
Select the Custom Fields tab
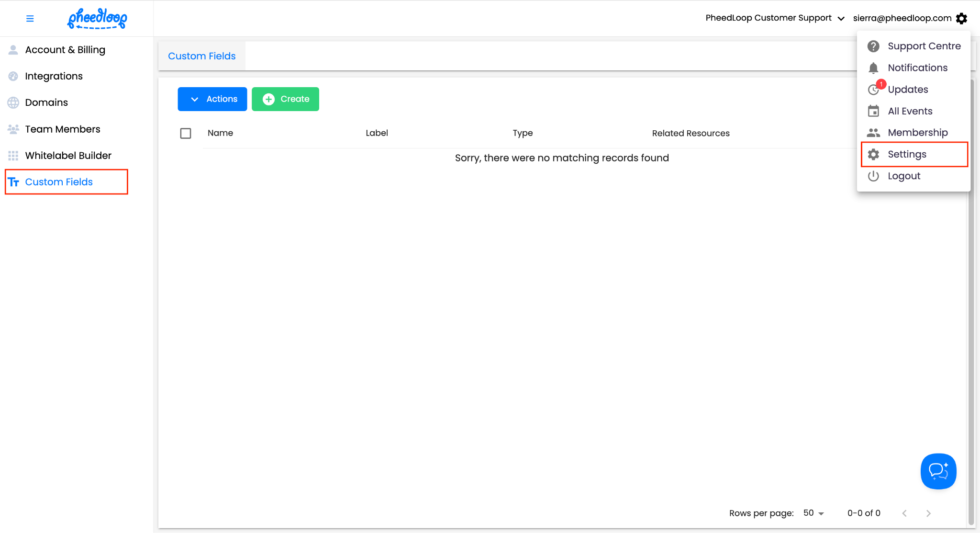click(x=202, y=56)
